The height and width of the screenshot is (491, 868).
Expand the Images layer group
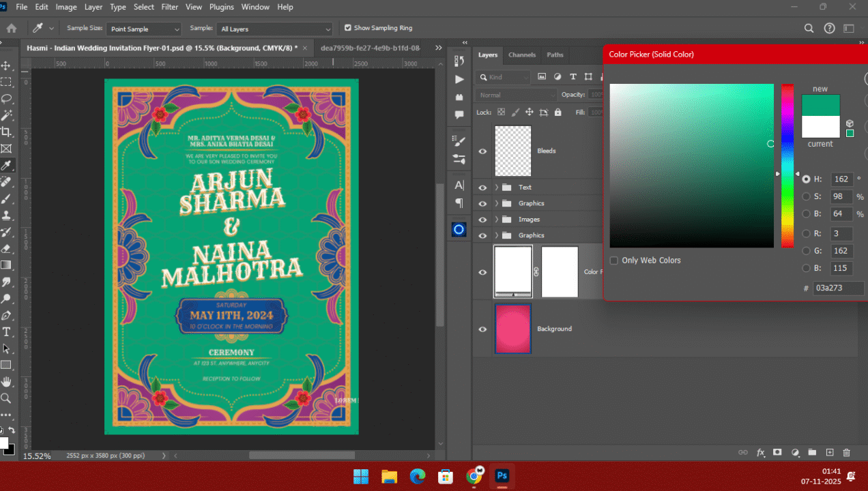496,220
